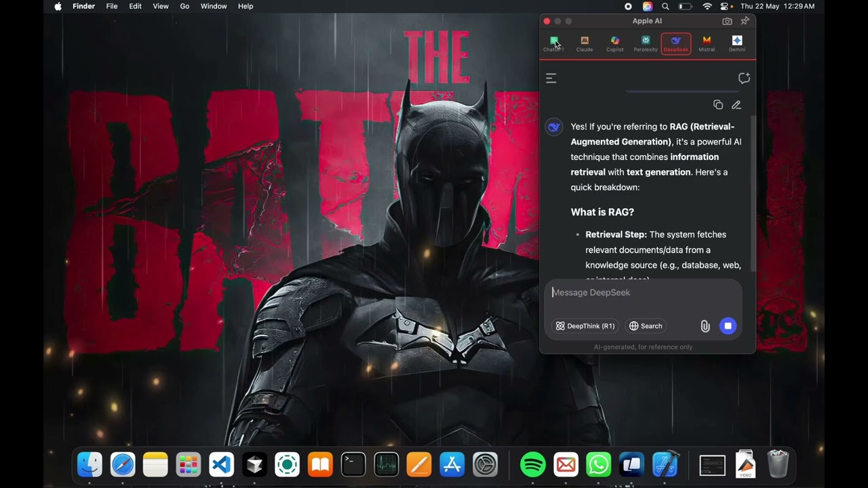This screenshot has width=868, height=488.
Task: Open the Edit menu
Action: click(136, 6)
